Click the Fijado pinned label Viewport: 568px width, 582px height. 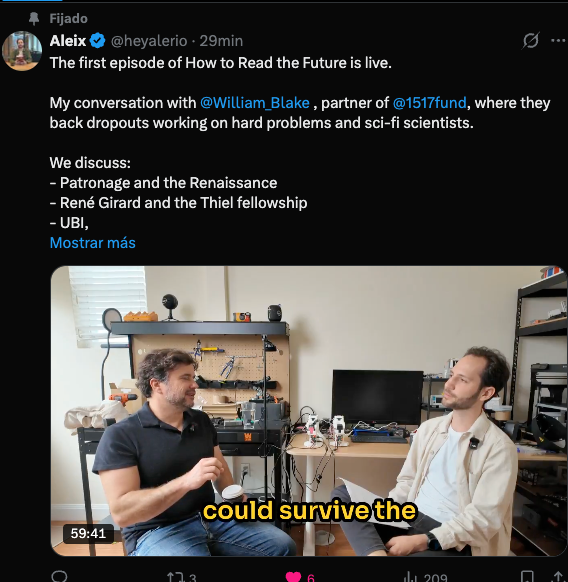69,19
